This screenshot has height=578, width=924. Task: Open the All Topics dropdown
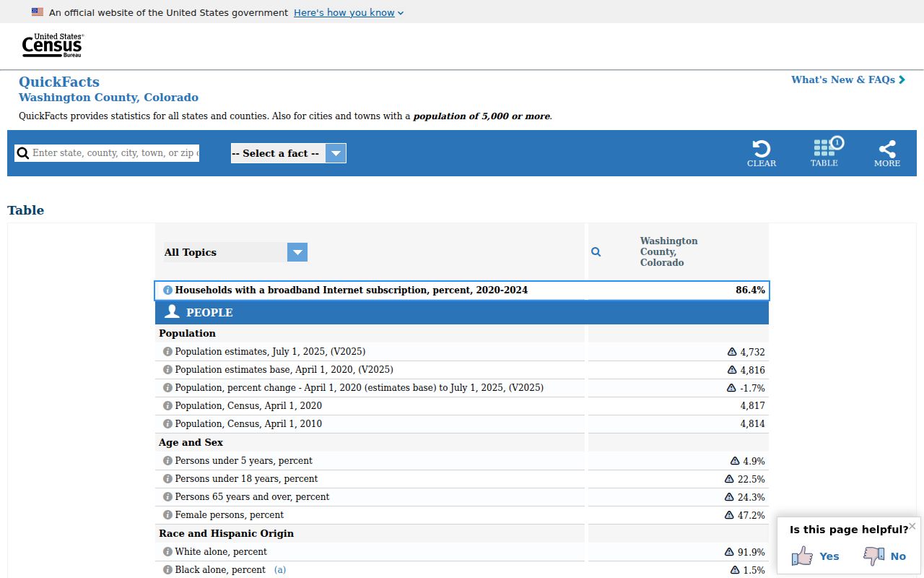point(235,252)
